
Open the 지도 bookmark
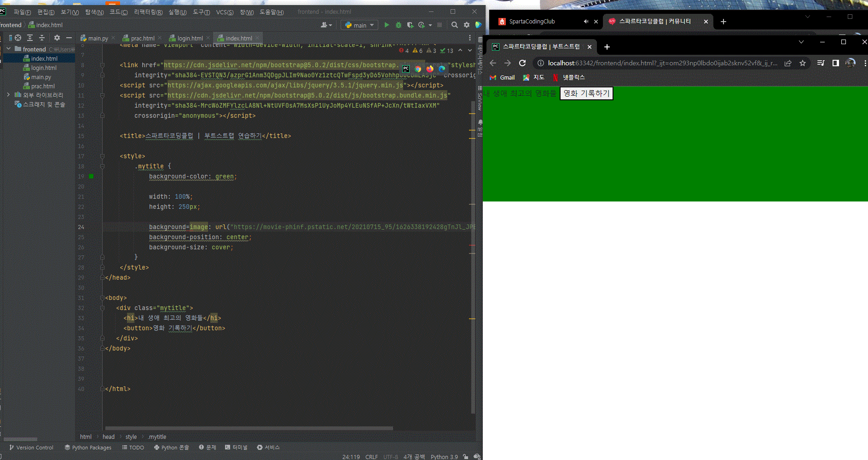pyautogui.click(x=534, y=77)
